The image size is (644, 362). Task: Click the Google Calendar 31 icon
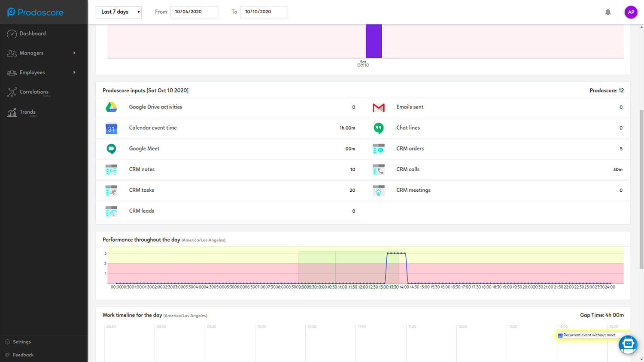click(x=111, y=128)
